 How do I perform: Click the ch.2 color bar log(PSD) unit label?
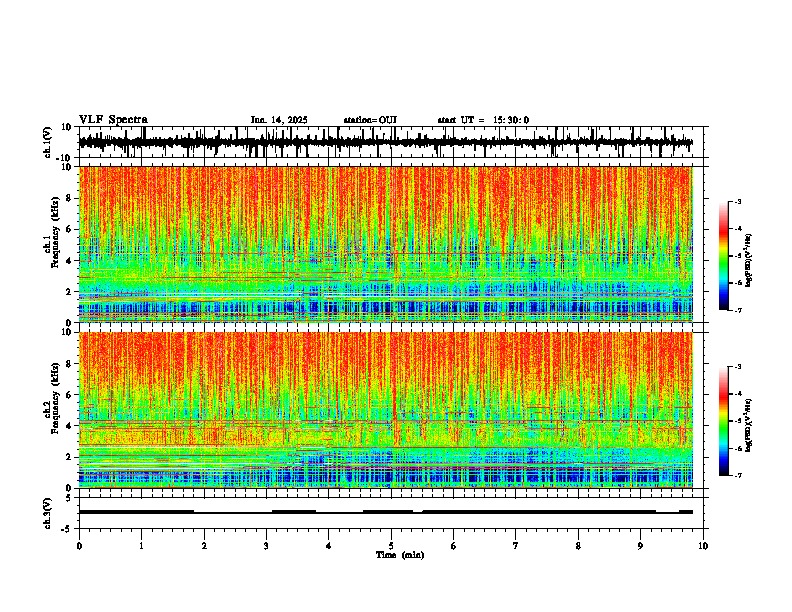click(x=748, y=425)
